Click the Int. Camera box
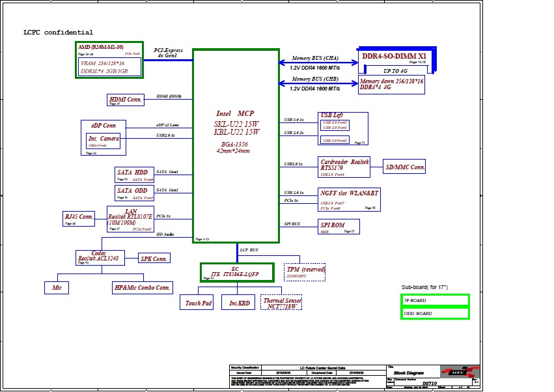The height and width of the screenshot is (392, 554). 103,141
